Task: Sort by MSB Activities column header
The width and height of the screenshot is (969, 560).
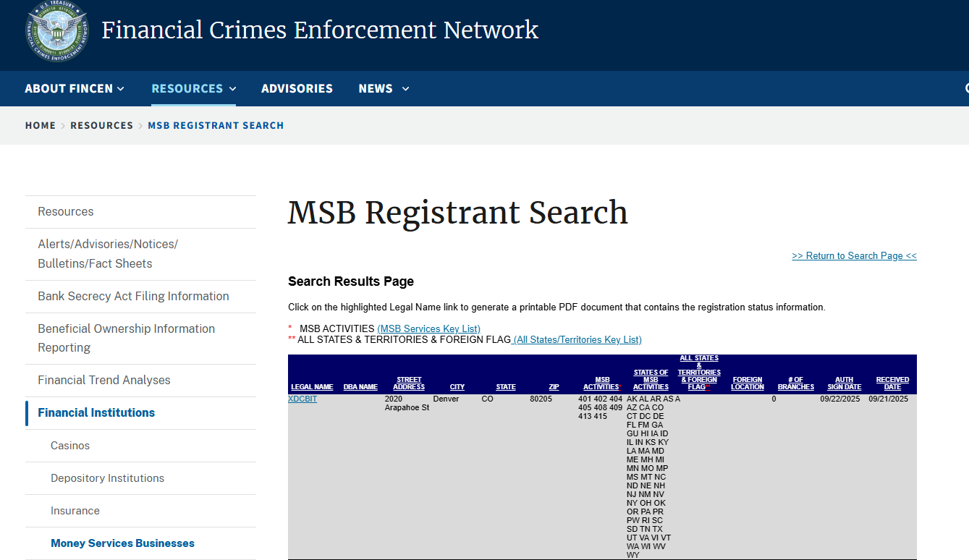Action: [x=601, y=383]
